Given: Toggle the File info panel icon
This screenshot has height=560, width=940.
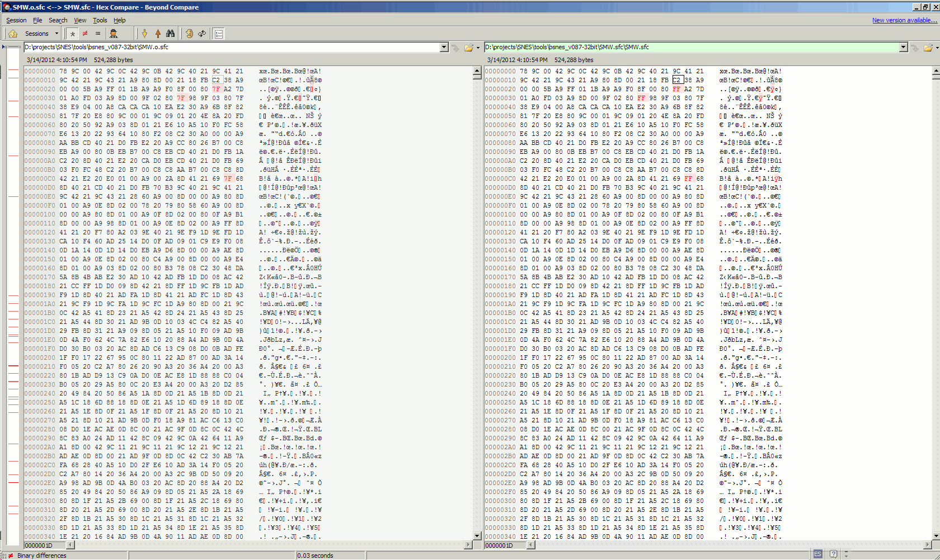Looking at the screenshot, I should pos(219,34).
